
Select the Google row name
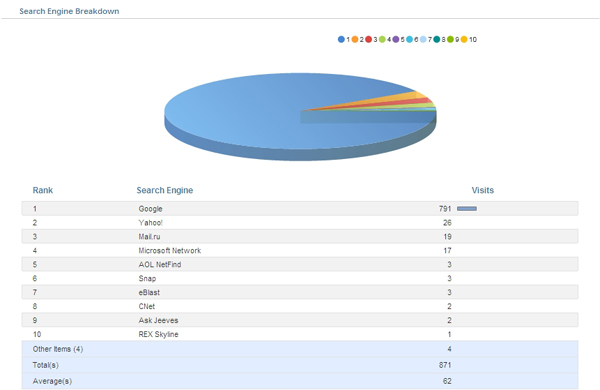(150, 209)
